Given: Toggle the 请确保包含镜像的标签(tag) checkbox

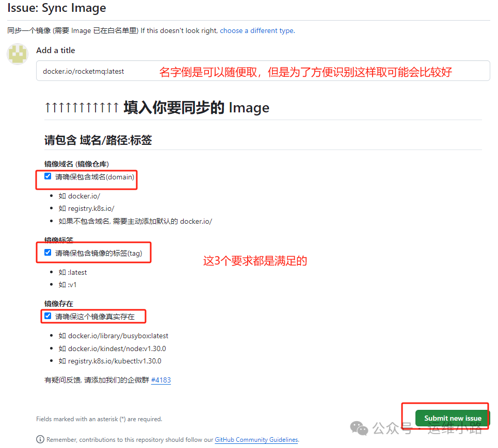Looking at the screenshot, I should 47,252.
